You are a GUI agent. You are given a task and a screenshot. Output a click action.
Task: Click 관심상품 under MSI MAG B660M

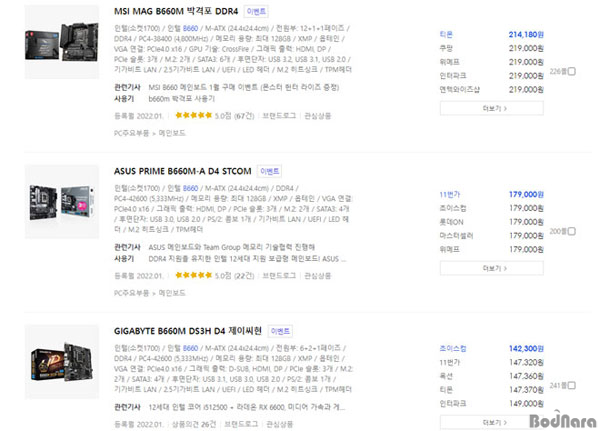[x=318, y=116]
